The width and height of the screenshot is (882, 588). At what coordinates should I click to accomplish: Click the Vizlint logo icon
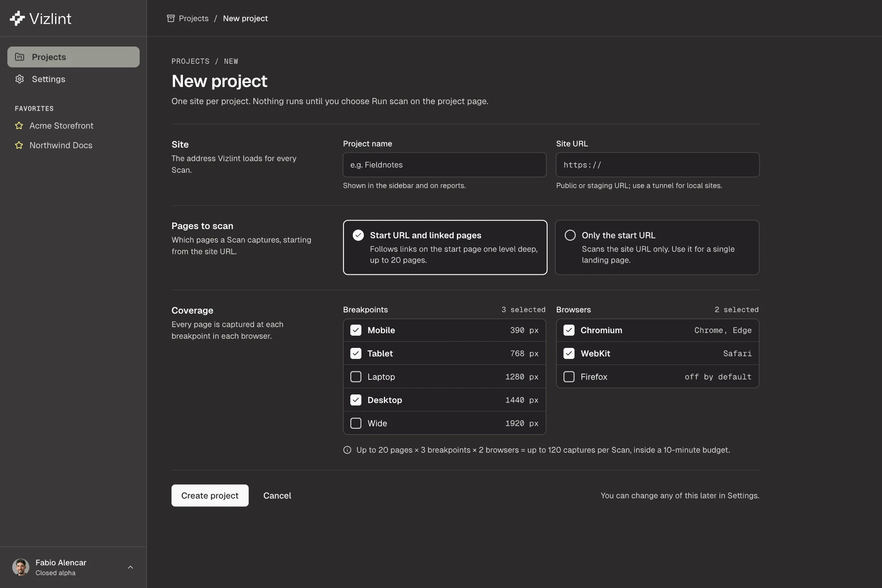(x=17, y=18)
